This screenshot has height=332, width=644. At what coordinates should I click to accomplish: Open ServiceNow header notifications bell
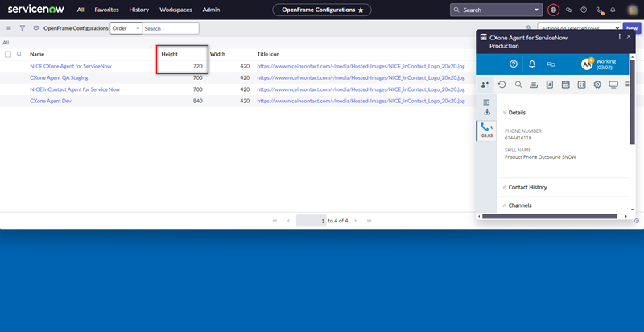(x=613, y=10)
